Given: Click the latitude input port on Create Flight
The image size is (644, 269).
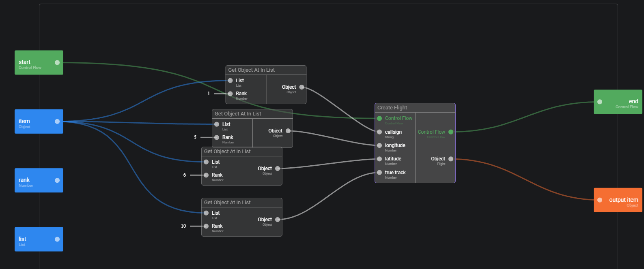Looking at the screenshot, I should tap(379, 159).
